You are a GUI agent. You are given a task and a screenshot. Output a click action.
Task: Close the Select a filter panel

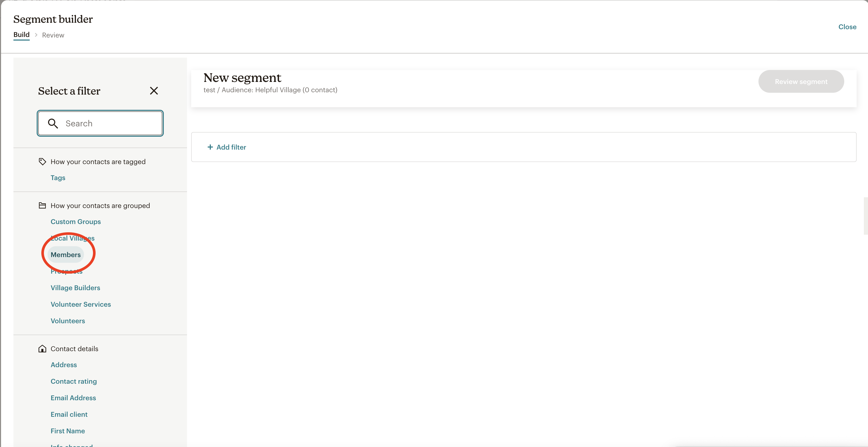click(154, 91)
